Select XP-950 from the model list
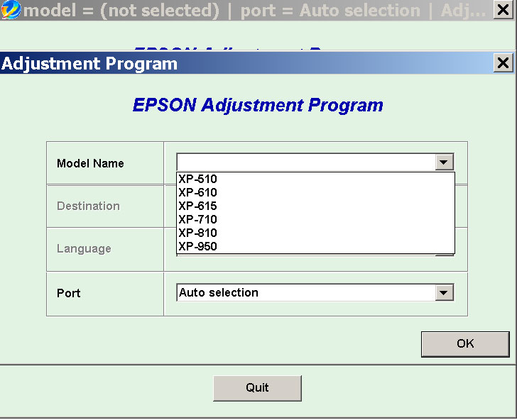Image resolution: width=517 pixels, height=420 pixels. [315, 246]
